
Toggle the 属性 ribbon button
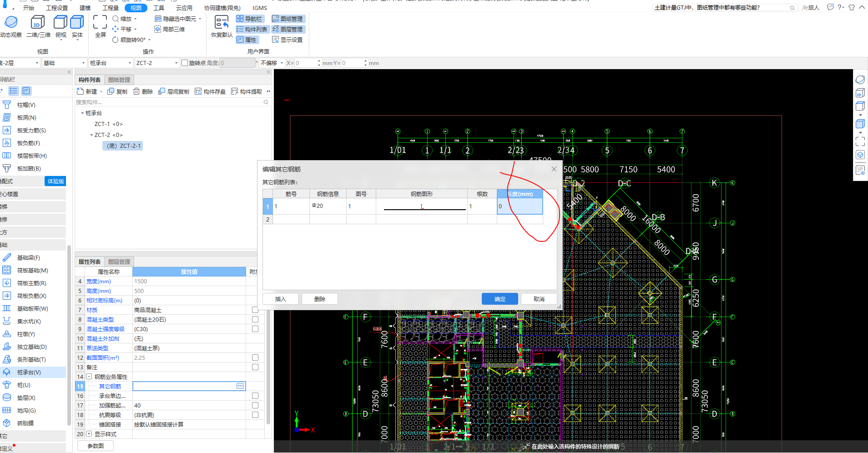pos(247,40)
